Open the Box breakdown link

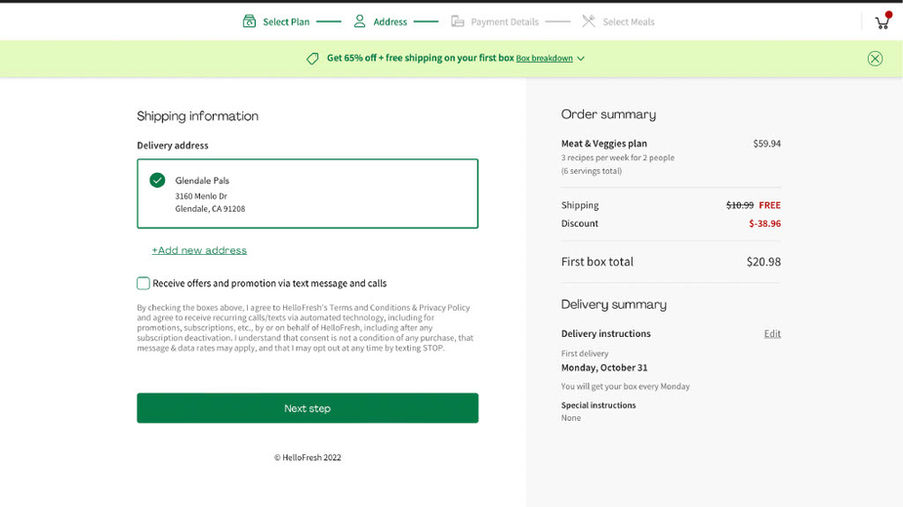coord(544,59)
